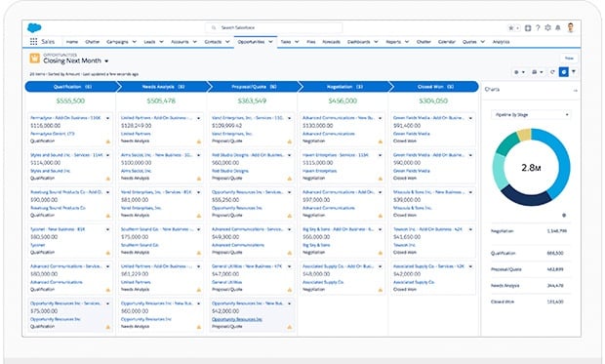Open chart settings gear below donut
This screenshot has height=364, width=605.
[x=564, y=216]
